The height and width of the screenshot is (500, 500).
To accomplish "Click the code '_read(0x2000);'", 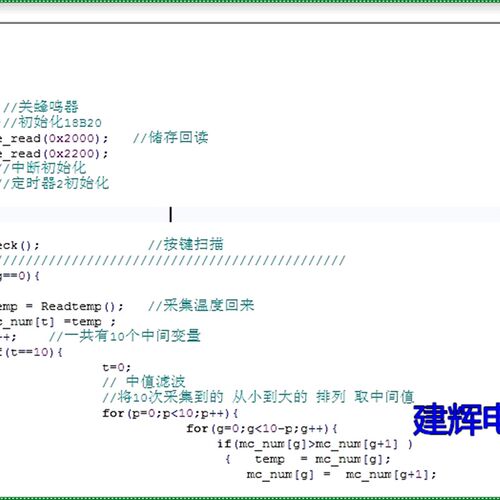I will click(55, 138).
